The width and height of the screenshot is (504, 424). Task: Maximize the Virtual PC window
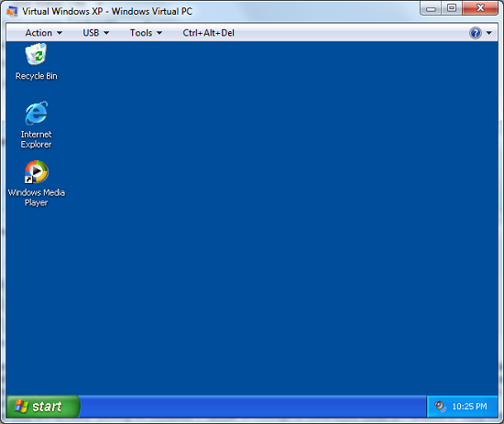tap(452, 7)
